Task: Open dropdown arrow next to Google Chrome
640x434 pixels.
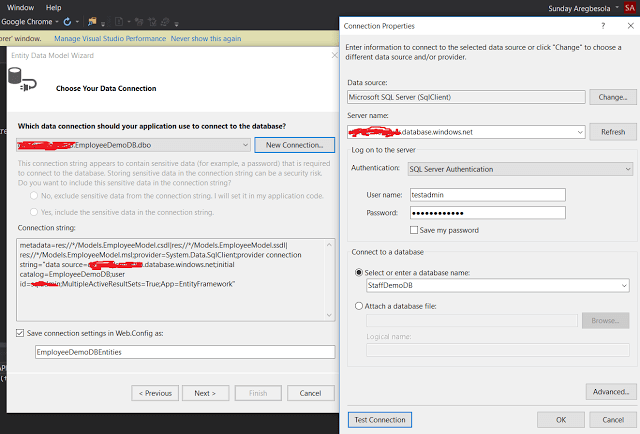Action: coord(57,22)
